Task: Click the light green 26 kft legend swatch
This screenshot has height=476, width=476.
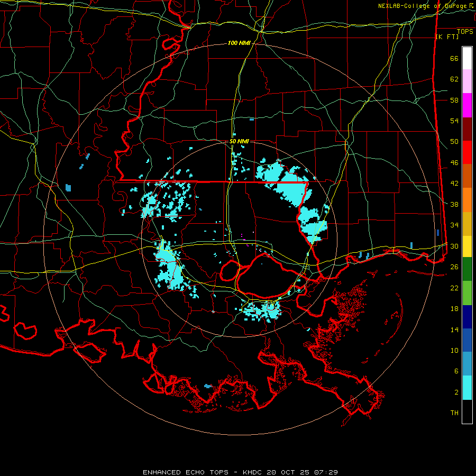Action: pos(467,293)
